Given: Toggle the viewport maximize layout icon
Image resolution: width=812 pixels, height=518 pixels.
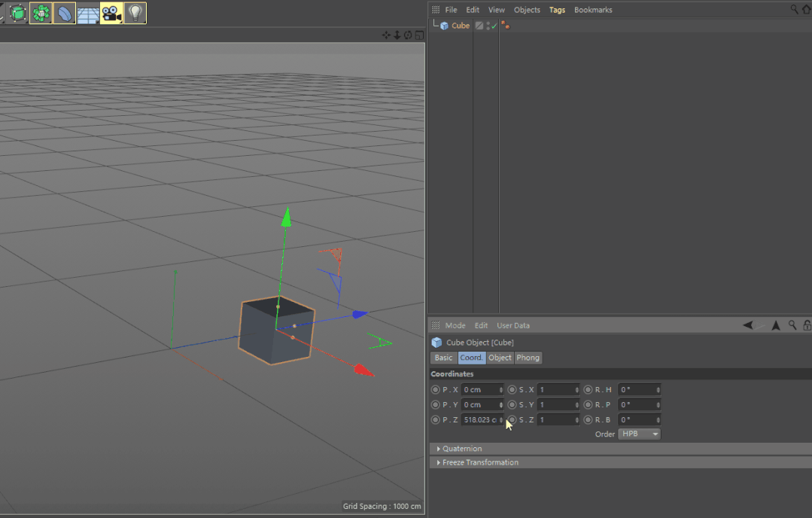Looking at the screenshot, I should click(x=419, y=35).
